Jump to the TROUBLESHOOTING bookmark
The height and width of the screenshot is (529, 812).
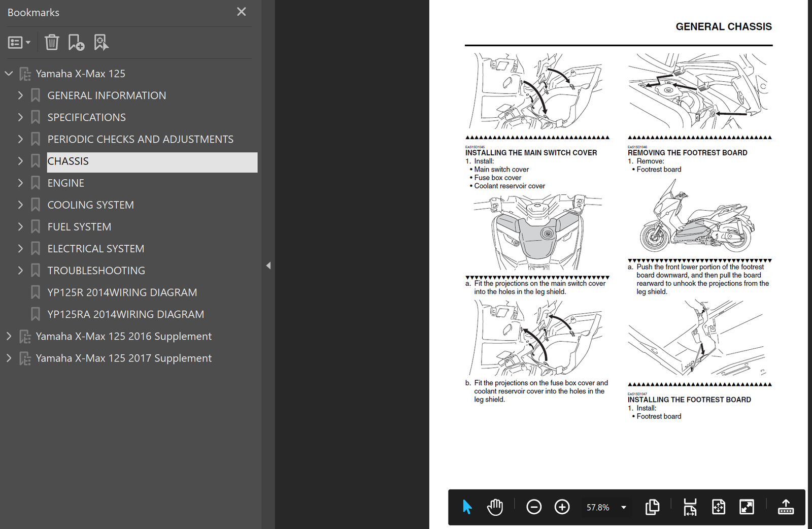tap(96, 270)
